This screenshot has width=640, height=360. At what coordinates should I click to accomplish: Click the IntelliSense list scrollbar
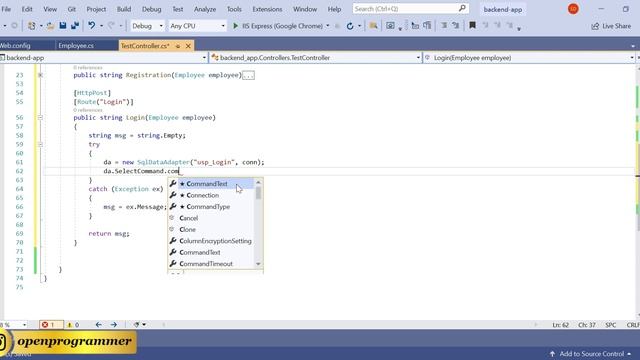coord(258,193)
